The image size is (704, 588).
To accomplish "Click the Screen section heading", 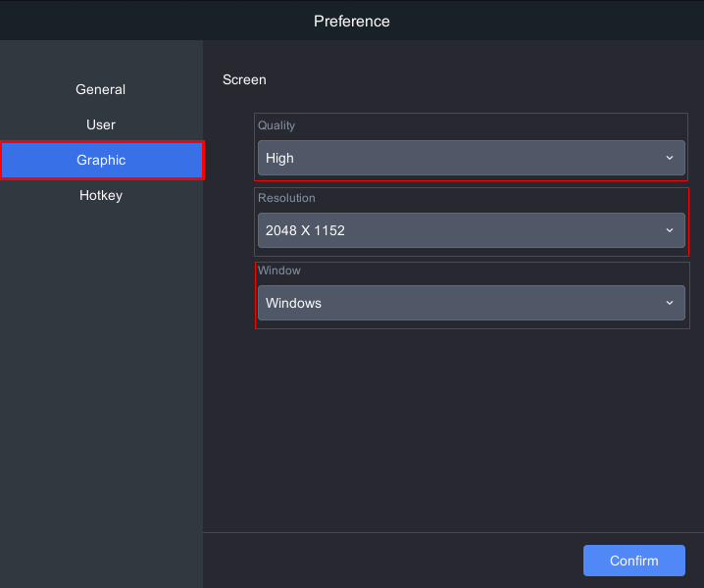I will coord(244,79).
